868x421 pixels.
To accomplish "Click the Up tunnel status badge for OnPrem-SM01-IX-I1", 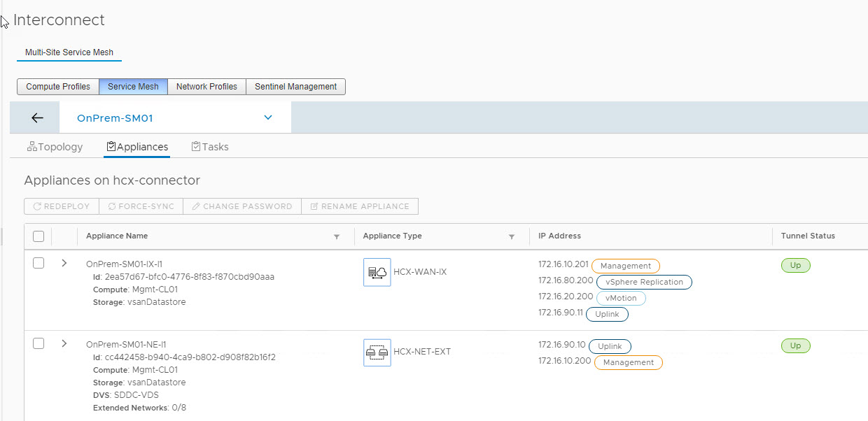I will tap(795, 266).
